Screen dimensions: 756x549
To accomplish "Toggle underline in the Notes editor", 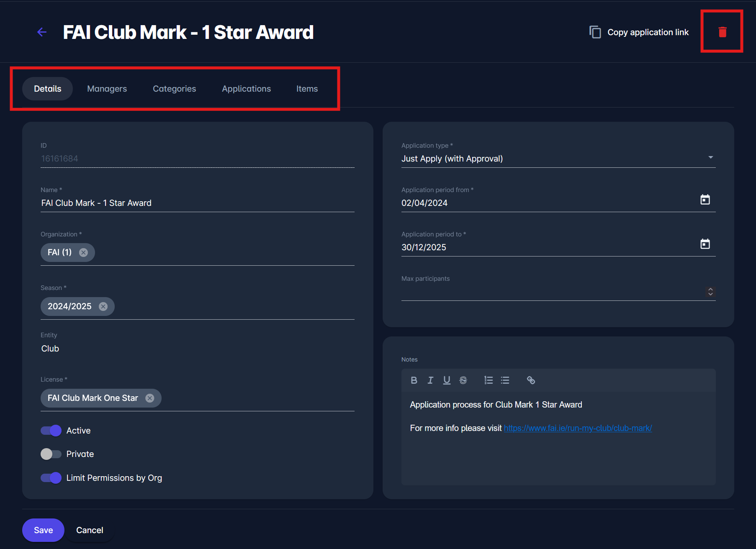I will point(447,380).
